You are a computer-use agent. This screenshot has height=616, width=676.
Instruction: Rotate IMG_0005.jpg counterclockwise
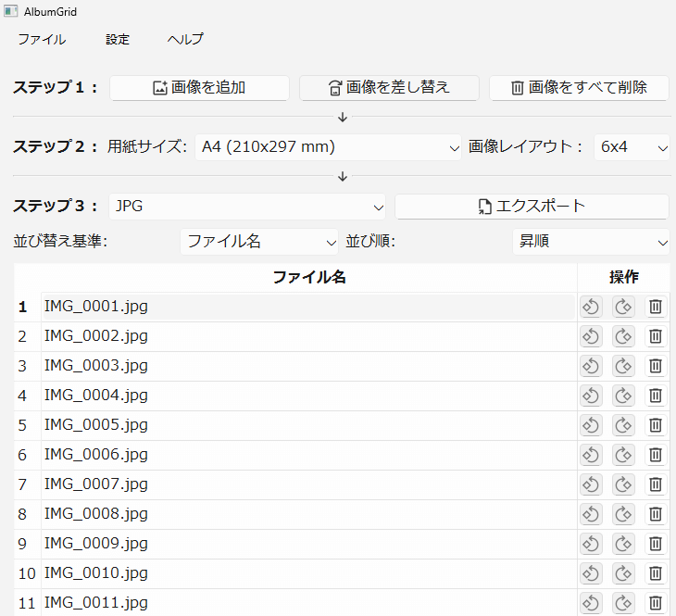[591, 425]
